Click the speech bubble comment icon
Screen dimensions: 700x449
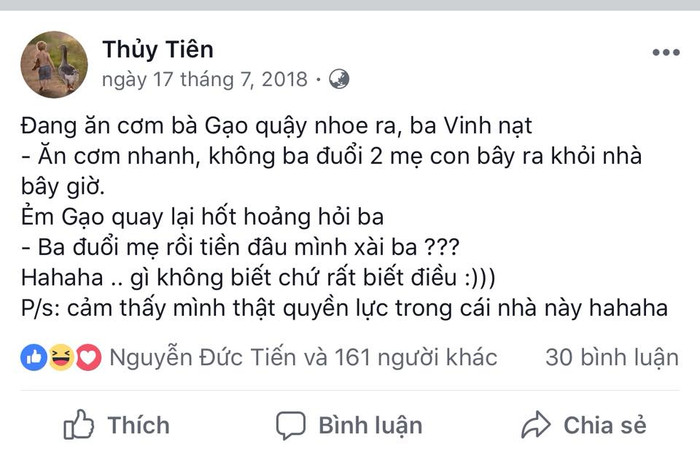click(x=291, y=425)
